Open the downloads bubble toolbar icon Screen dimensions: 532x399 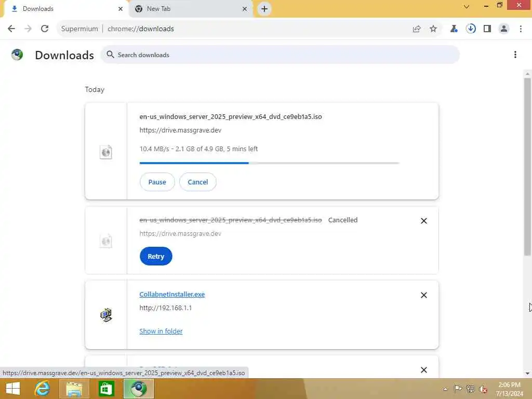pyautogui.click(x=471, y=29)
